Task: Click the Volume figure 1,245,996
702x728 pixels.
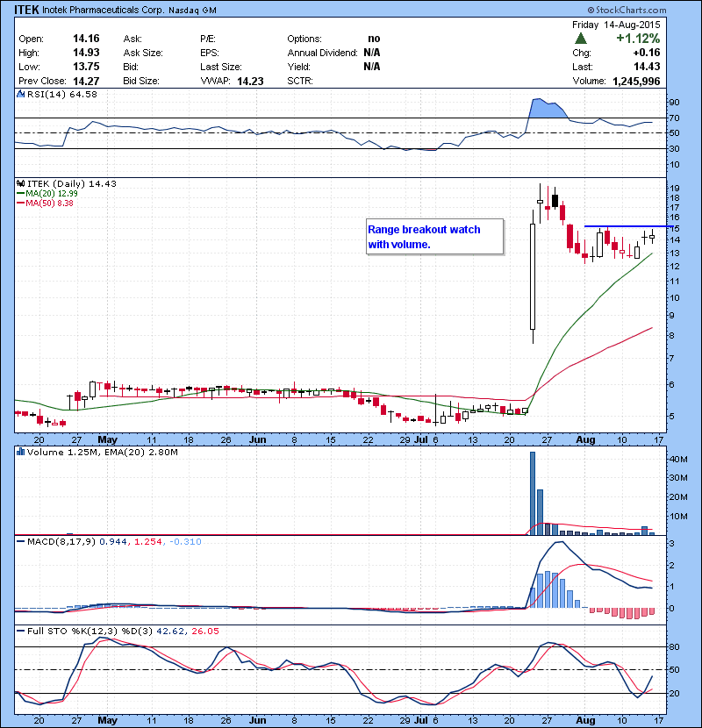Action: point(636,82)
